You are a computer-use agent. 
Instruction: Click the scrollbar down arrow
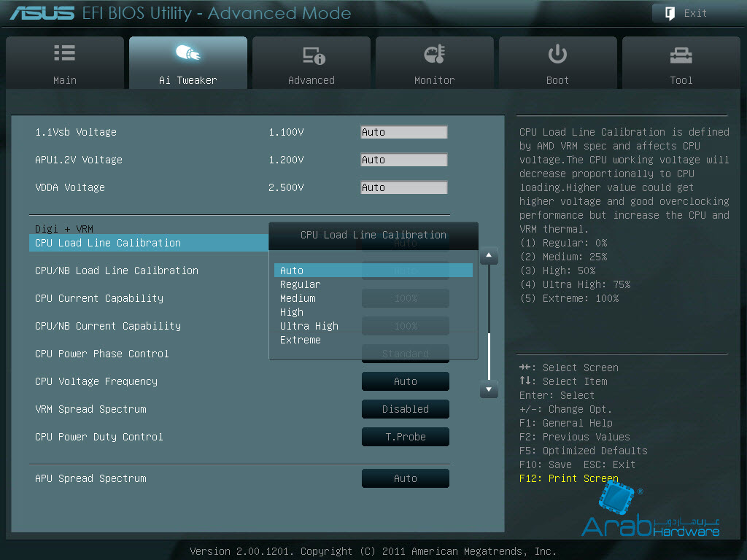click(x=489, y=389)
